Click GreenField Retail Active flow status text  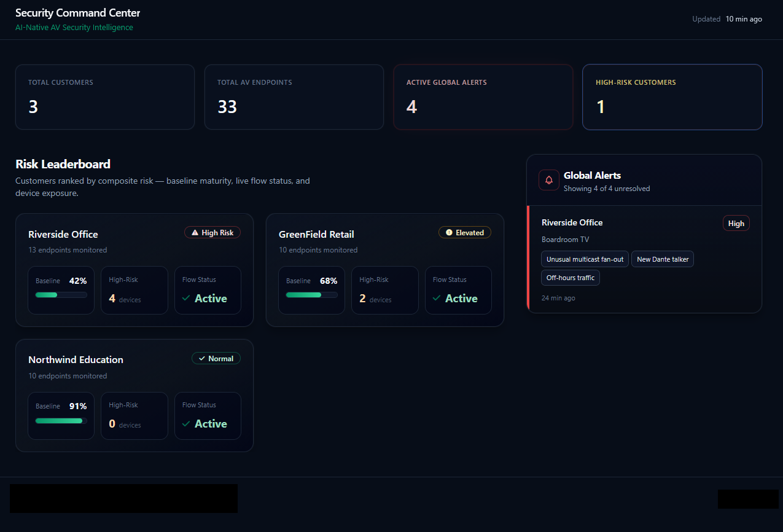click(x=461, y=299)
